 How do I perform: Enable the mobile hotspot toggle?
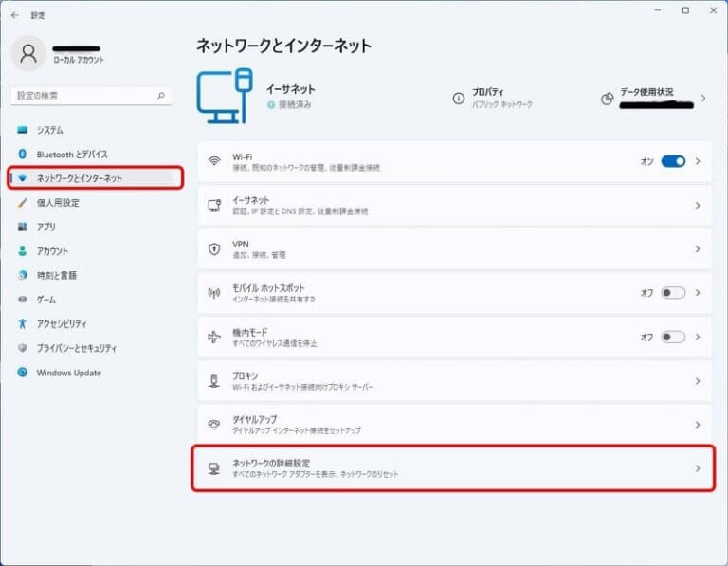673,293
